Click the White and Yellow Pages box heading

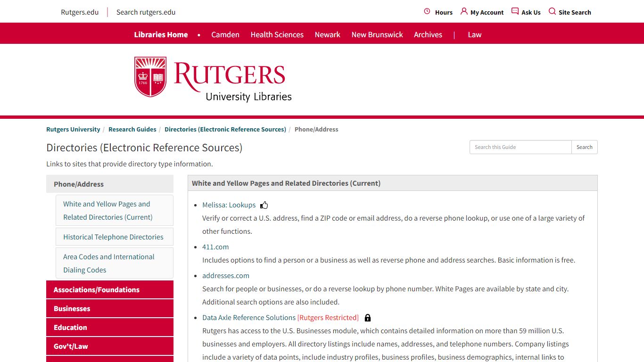(286, 183)
